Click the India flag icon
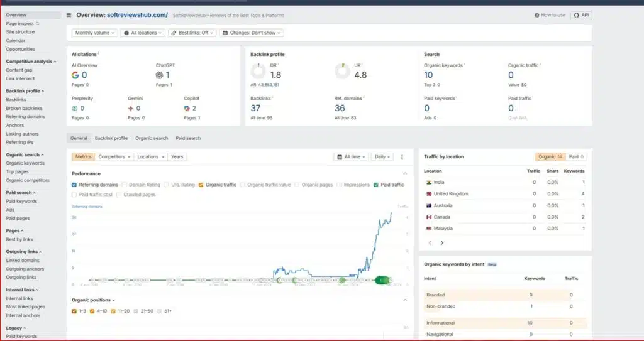The height and width of the screenshot is (341, 644). (429, 182)
